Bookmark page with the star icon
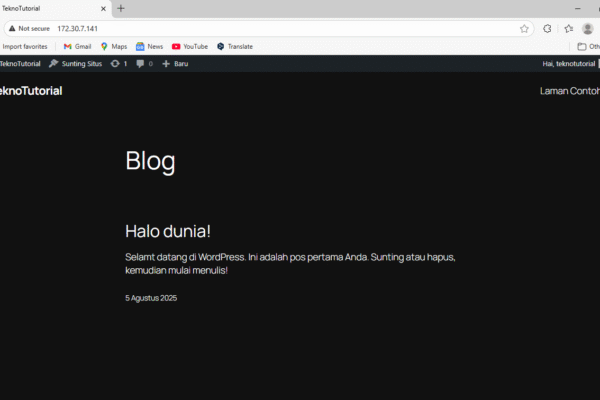 coord(524,29)
